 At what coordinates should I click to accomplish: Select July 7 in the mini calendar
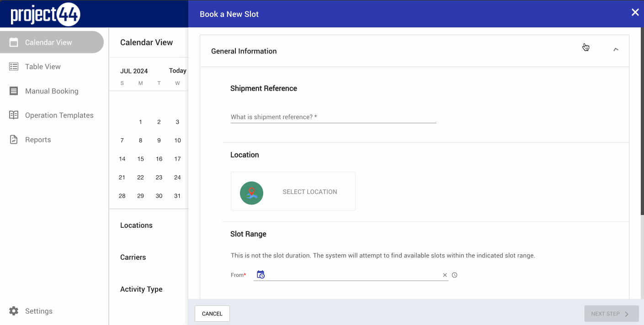click(122, 141)
